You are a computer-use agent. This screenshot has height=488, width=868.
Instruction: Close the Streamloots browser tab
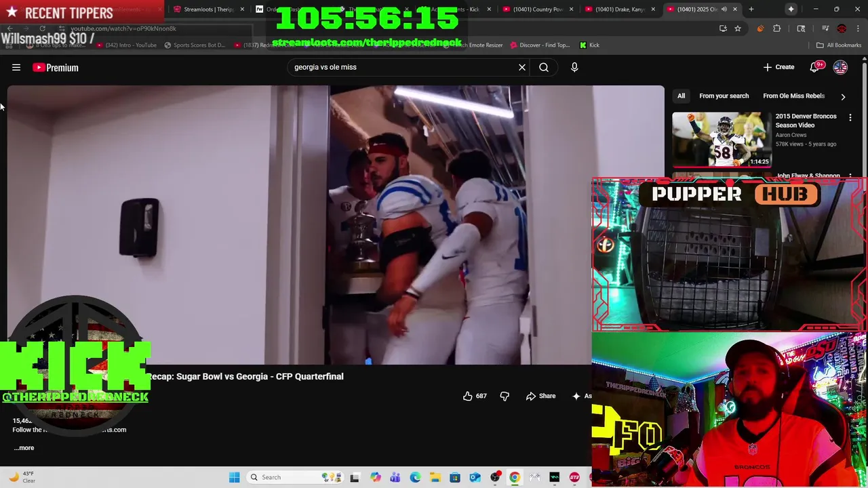[x=242, y=9]
